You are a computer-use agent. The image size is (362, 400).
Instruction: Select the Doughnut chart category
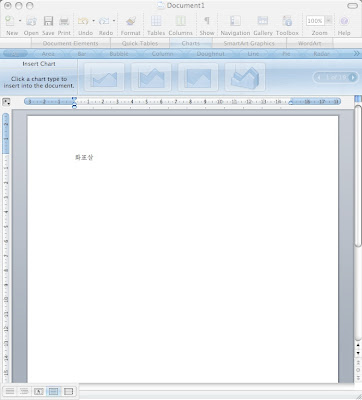[x=210, y=54]
